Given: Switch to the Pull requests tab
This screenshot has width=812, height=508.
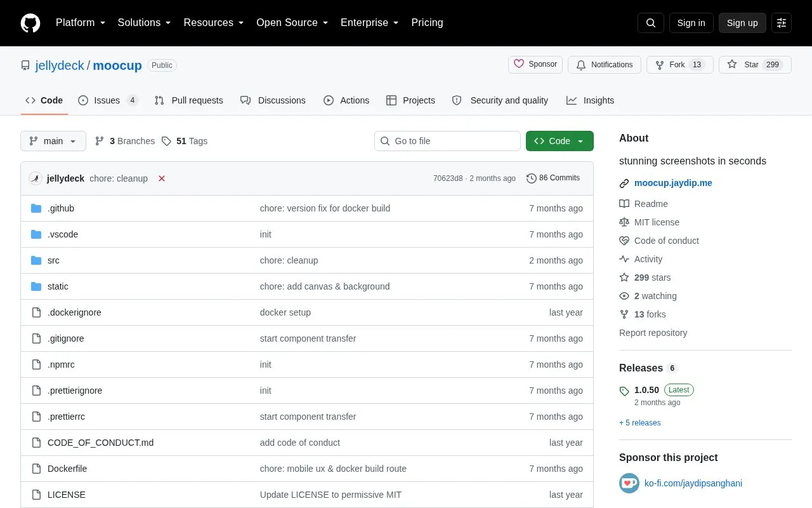Looking at the screenshot, I should coord(188,100).
